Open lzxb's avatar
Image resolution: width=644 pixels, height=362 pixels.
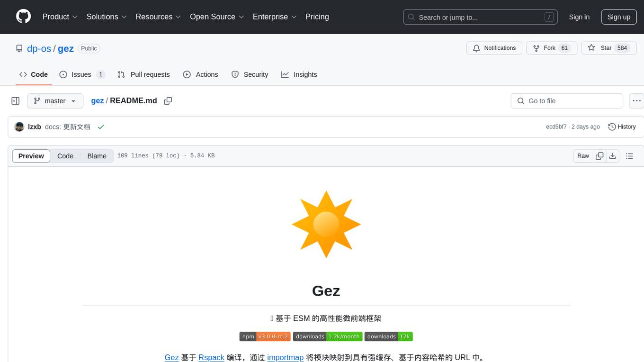click(x=19, y=127)
